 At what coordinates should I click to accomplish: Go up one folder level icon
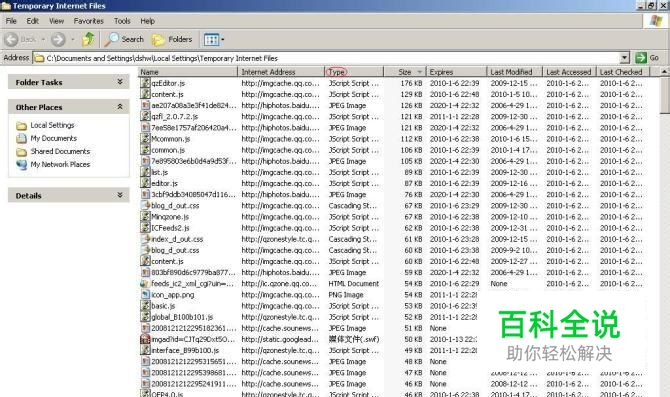click(88, 39)
